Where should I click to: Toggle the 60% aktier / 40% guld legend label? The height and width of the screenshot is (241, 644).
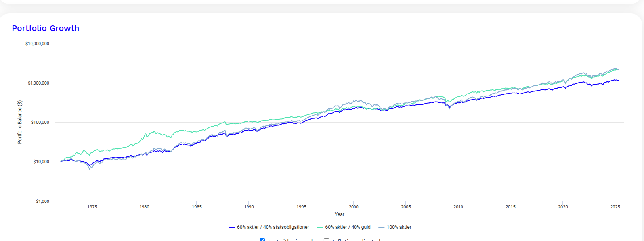pyautogui.click(x=348, y=227)
